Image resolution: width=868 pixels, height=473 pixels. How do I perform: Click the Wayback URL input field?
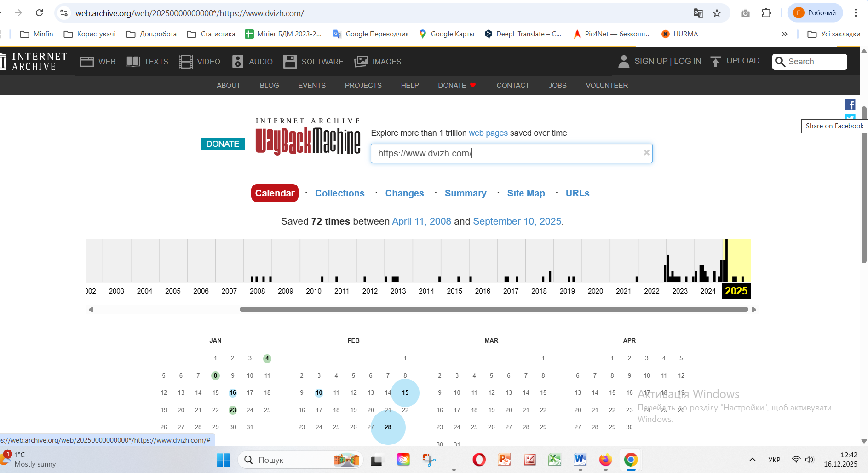click(x=512, y=153)
